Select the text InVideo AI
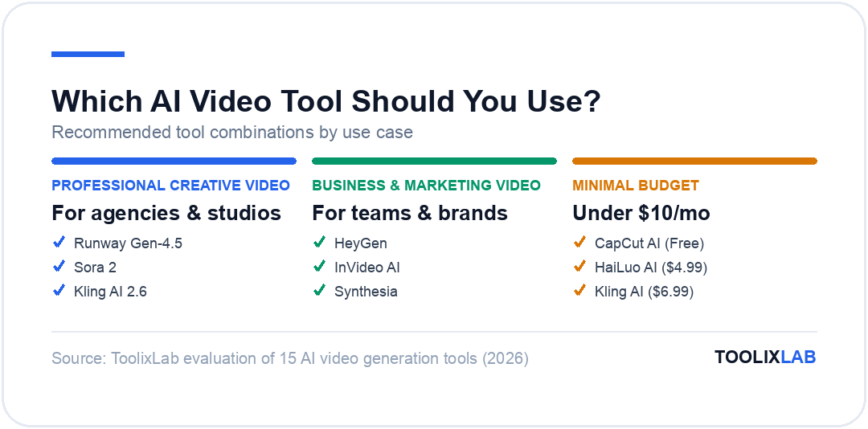This screenshot has width=868, height=429. coord(367,268)
